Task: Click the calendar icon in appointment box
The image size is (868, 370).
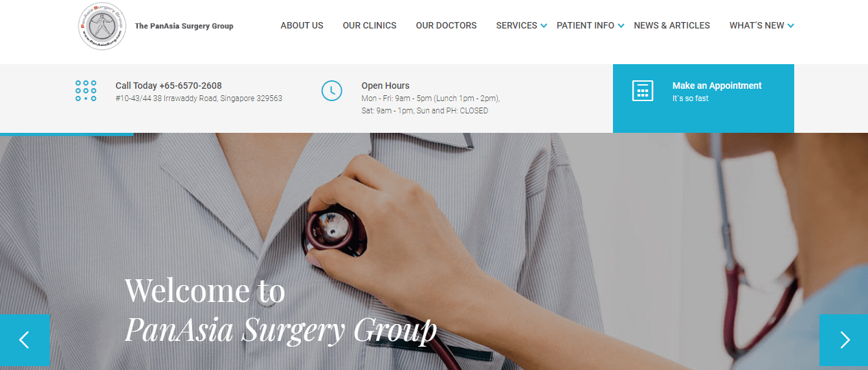Action: pos(643,91)
